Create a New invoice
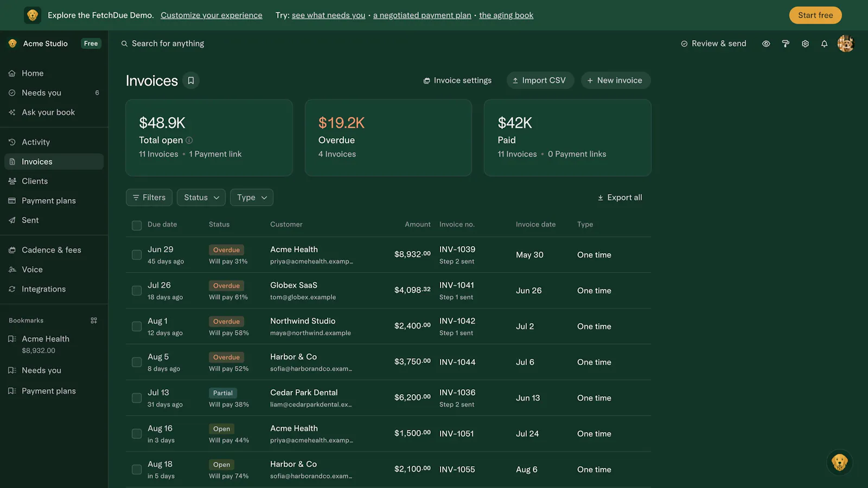This screenshot has width=868, height=488. point(616,80)
